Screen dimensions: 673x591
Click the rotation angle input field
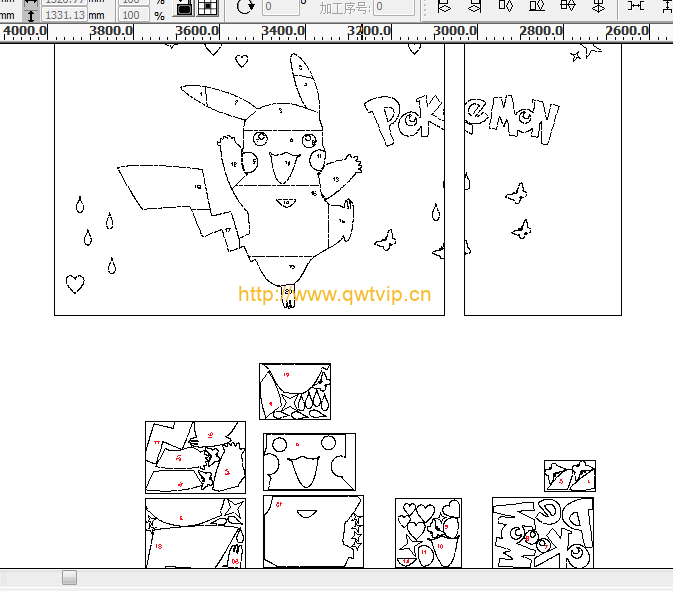(x=281, y=7)
